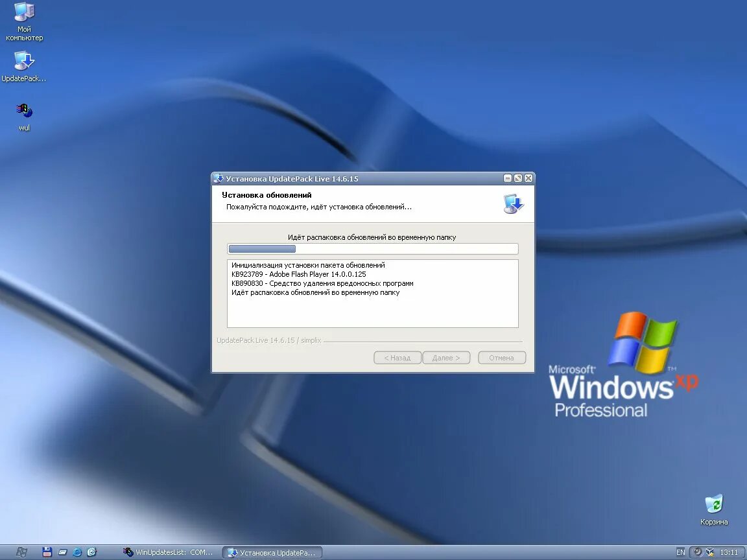Click the Отмена button
Screen dimensions: 747x560
(502, 358)
